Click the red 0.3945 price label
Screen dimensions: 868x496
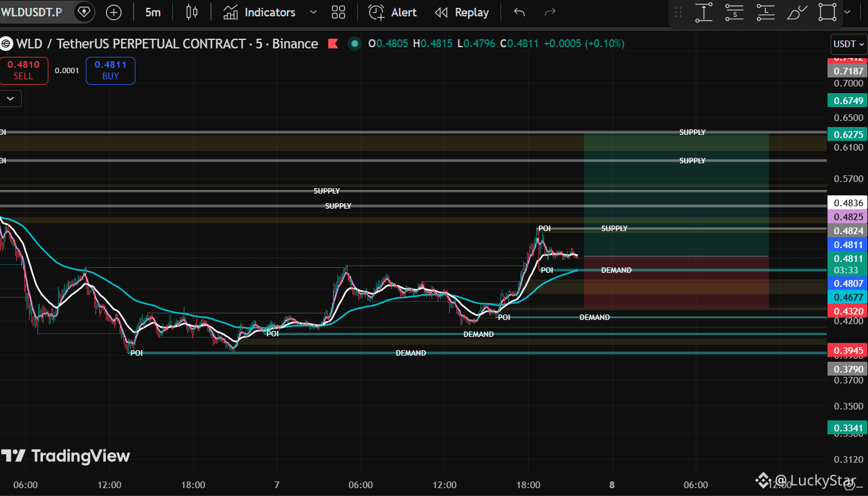(x=847, y=351)
